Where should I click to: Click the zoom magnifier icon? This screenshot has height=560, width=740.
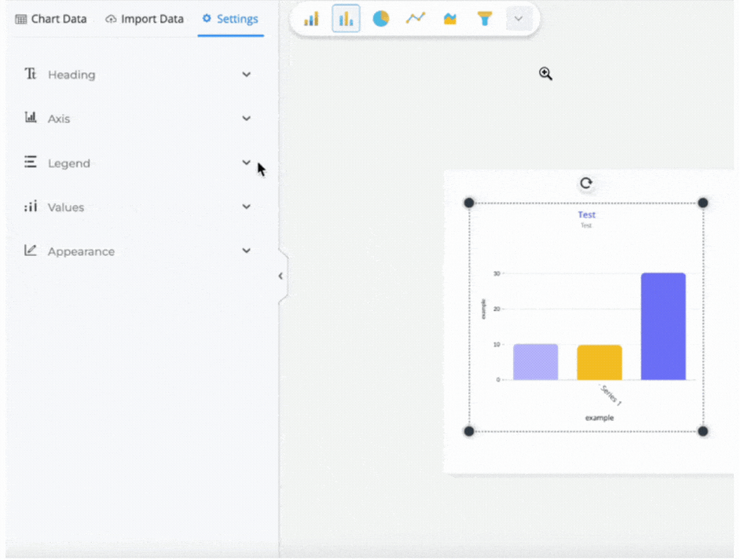click(x=545, y=74)
